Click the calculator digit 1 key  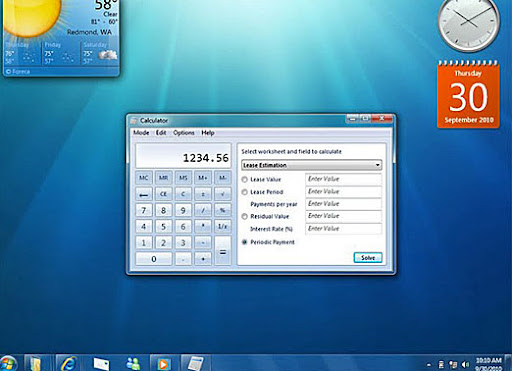[144, 243]
